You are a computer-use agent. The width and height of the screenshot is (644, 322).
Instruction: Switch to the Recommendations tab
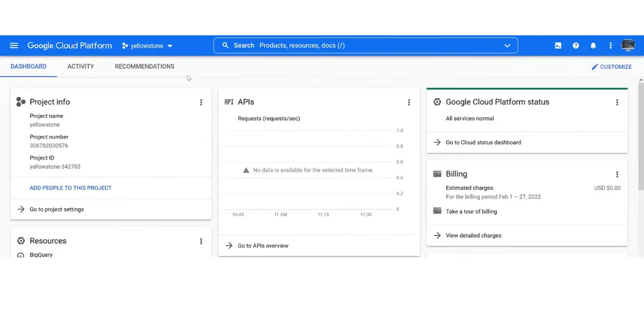coord(144,67)
